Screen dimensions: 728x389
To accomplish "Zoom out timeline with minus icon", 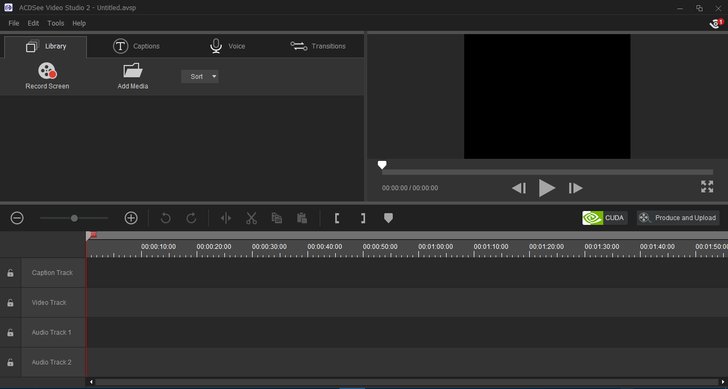I will point(17,218).
